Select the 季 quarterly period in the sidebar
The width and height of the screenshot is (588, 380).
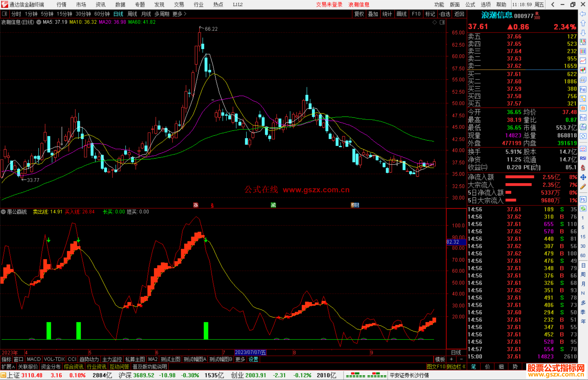point(583,312)
